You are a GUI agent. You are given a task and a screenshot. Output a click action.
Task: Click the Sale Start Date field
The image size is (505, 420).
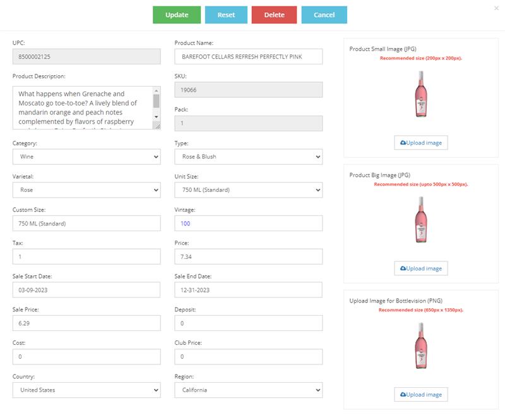[x=86, y=290]
